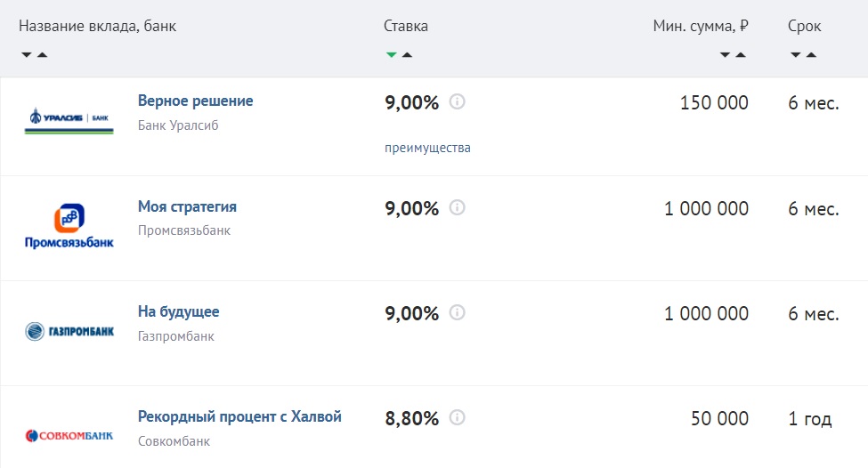Click the Sovcombank logo

coord(69,436)
